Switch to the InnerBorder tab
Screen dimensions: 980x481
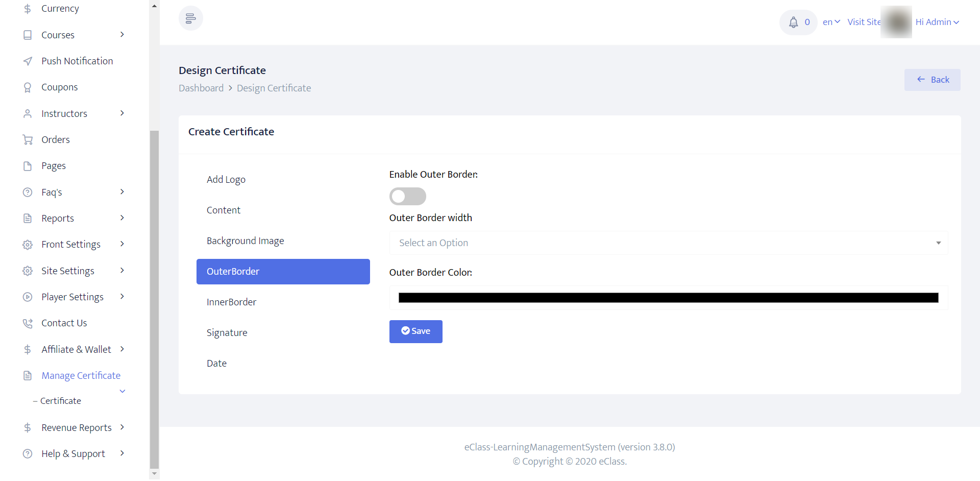232,302
